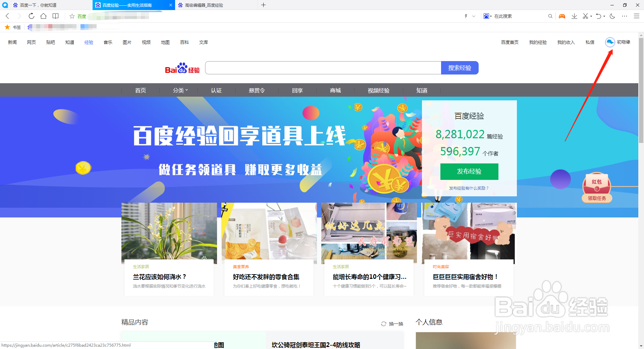This screenshot has height=349, width=644.
Task: Open article 好吃还不发胖的零食合集
Action: (x=266, y=277)
